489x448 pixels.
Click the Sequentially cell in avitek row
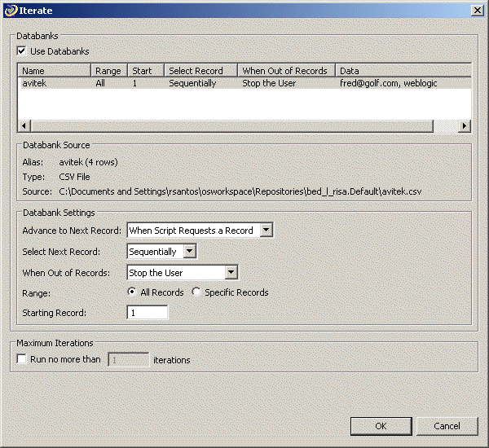[192, 83]
